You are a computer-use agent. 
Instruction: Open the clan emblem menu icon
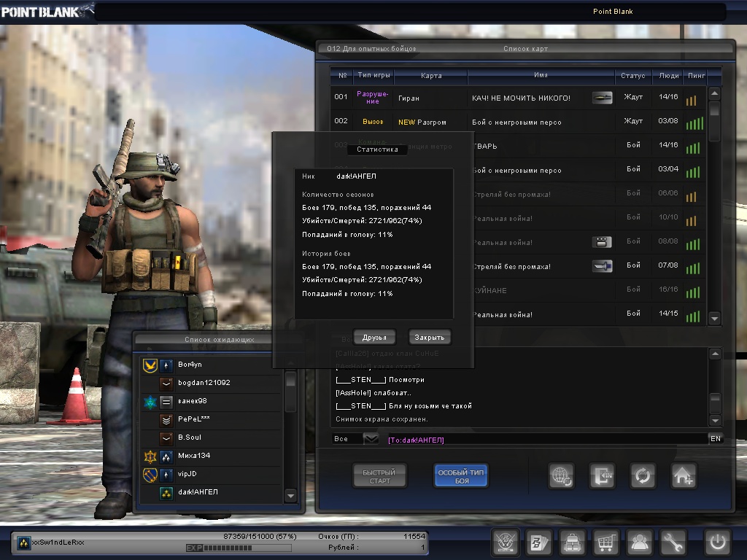pyautogui.click(x=505, y=542)
